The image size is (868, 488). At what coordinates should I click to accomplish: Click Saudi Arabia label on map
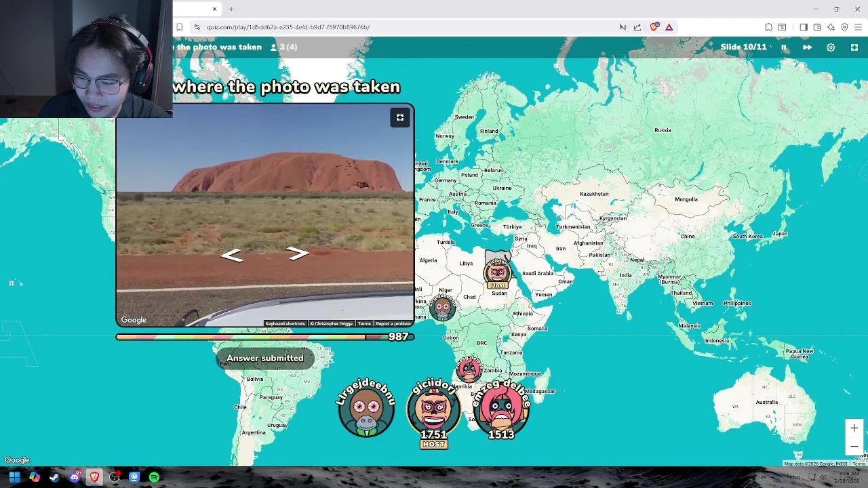click(x=538, y=273)
